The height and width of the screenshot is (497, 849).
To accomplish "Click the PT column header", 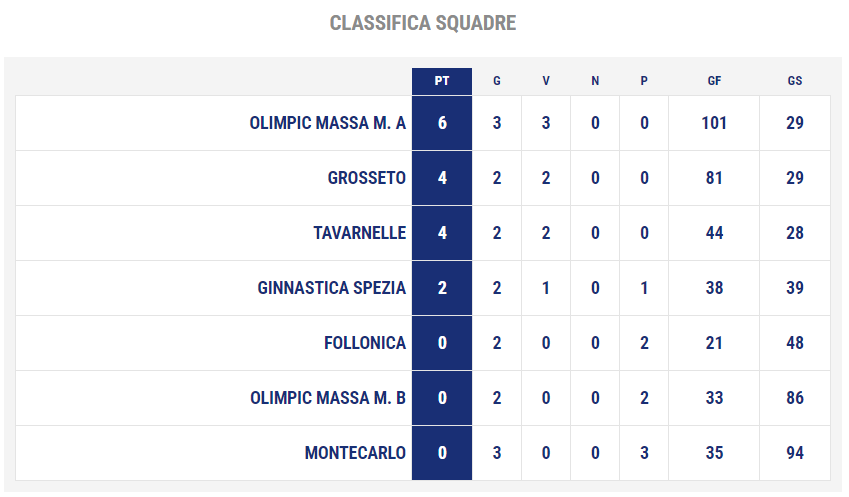I will pos(442,81).
